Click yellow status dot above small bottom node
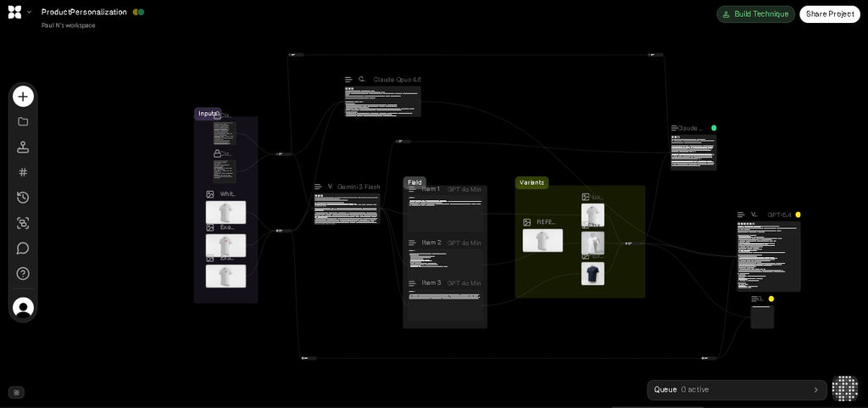 [771, 299]
